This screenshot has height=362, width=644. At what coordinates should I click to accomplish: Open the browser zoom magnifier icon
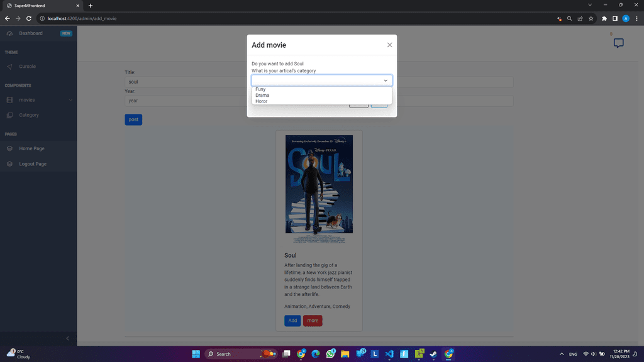(x=569, y=18)
